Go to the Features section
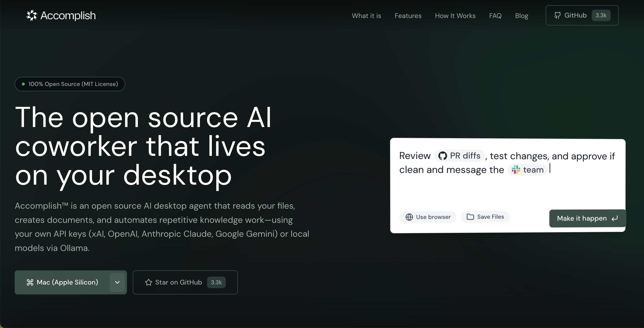 click(408, 16)
